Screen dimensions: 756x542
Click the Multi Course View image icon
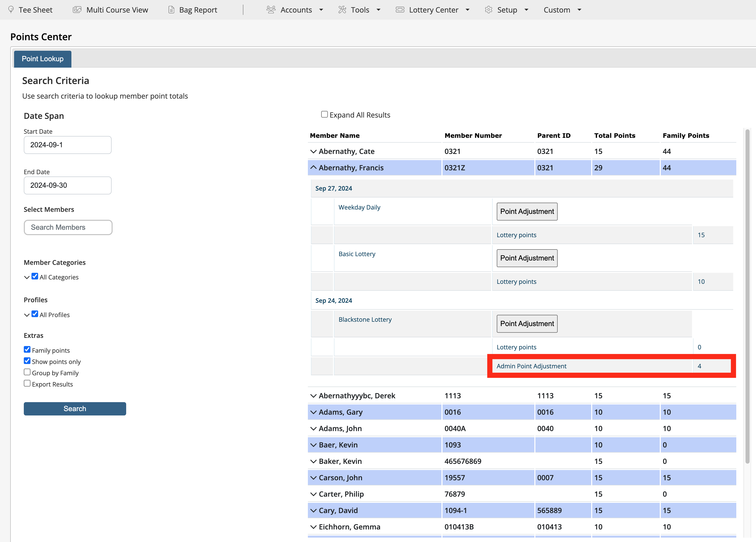[77, 10]
